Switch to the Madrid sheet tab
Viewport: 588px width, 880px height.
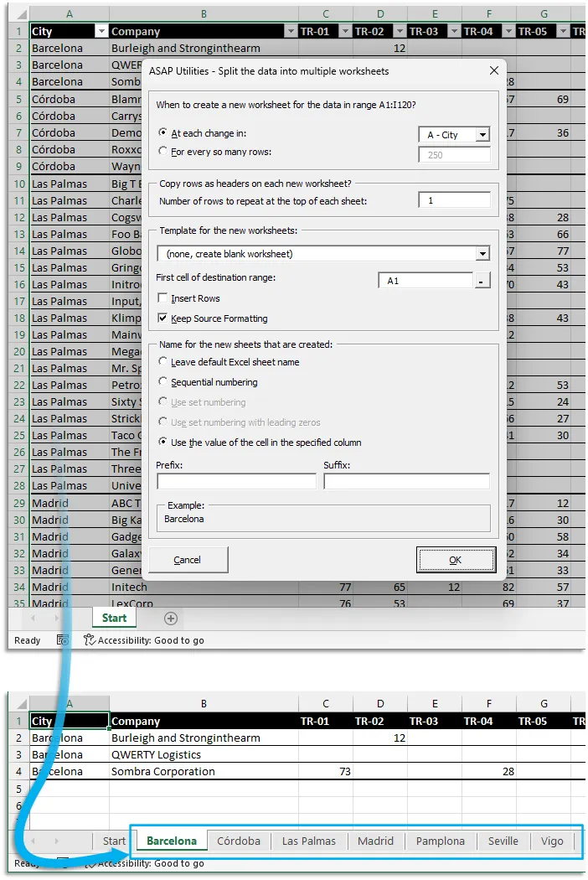coord(375,841)
